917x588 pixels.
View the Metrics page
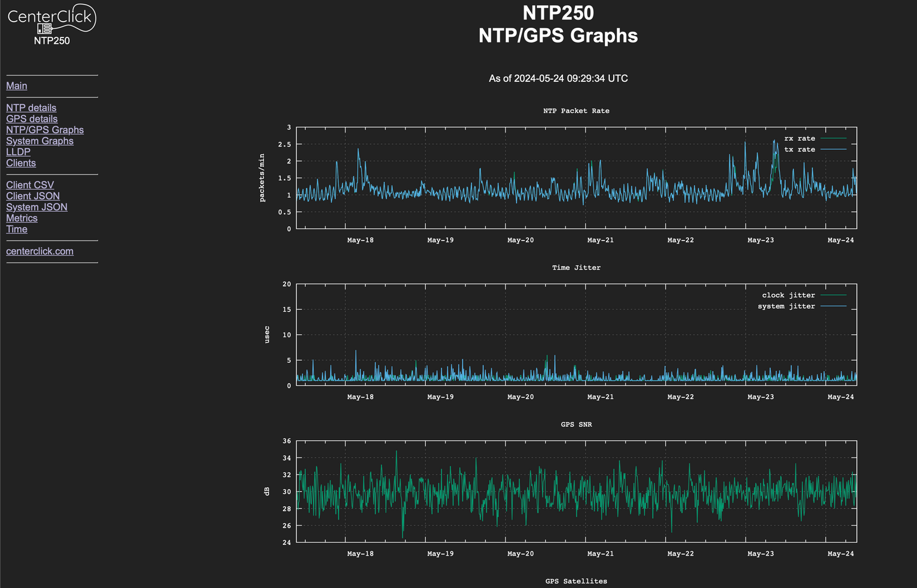pyautogui.click(x=22, y=218)
